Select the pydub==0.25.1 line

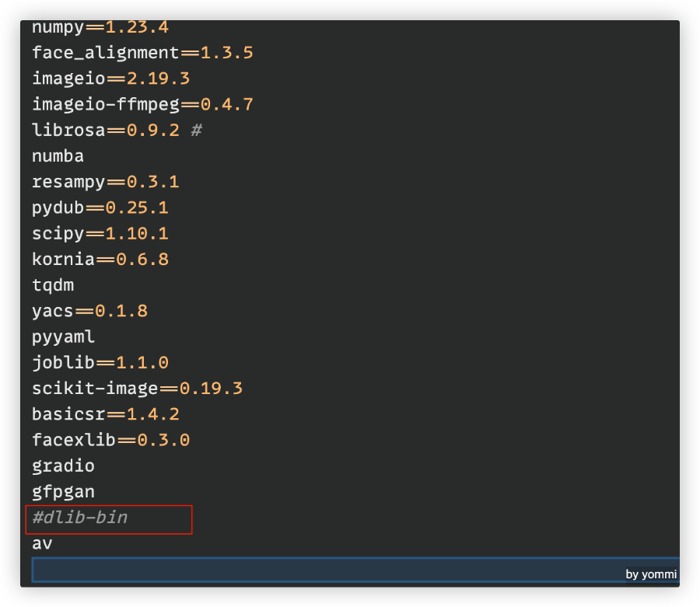(100, 208)
